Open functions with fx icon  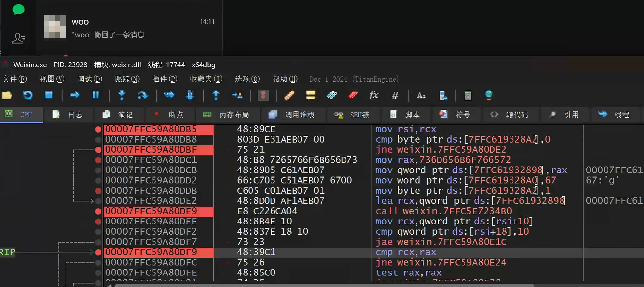pos(374,95)
